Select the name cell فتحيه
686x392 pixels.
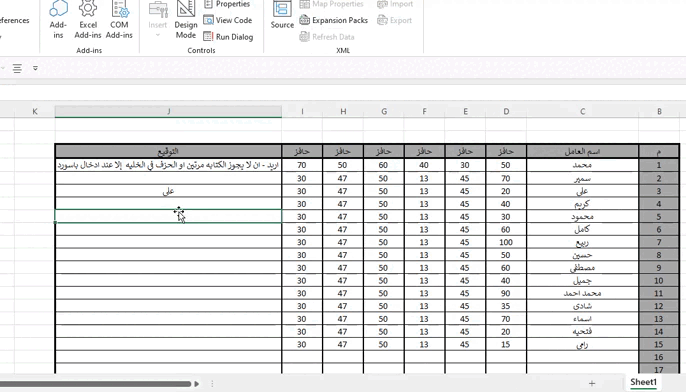(583, 331)
